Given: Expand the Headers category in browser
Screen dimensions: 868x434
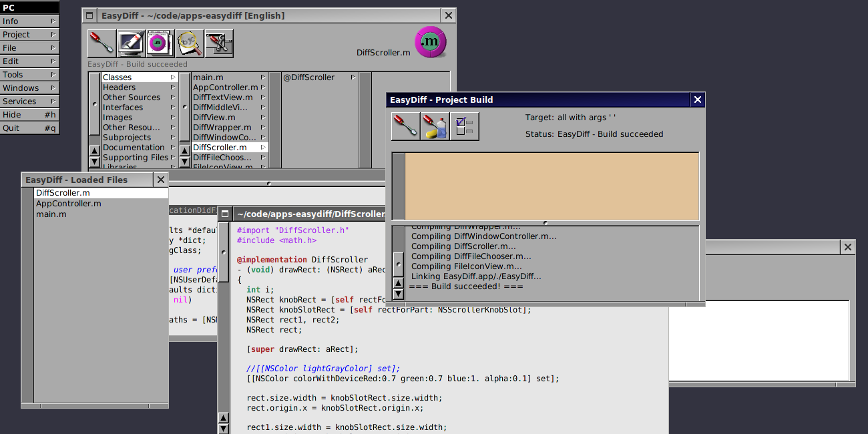Looking at the screenshot, I should click(x=120, y=87).
